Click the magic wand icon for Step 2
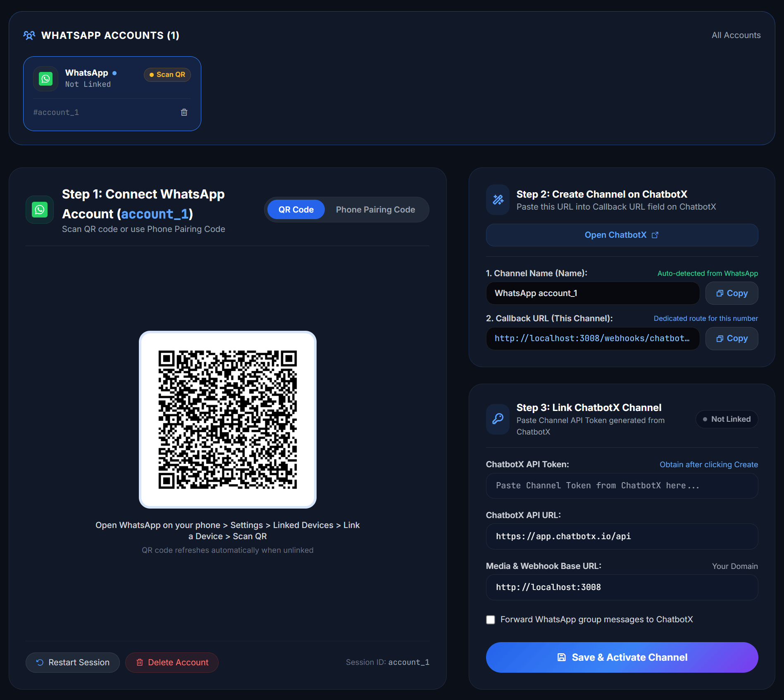The width and height of the screenshot is (784, 700). click(x=498, y=200)
